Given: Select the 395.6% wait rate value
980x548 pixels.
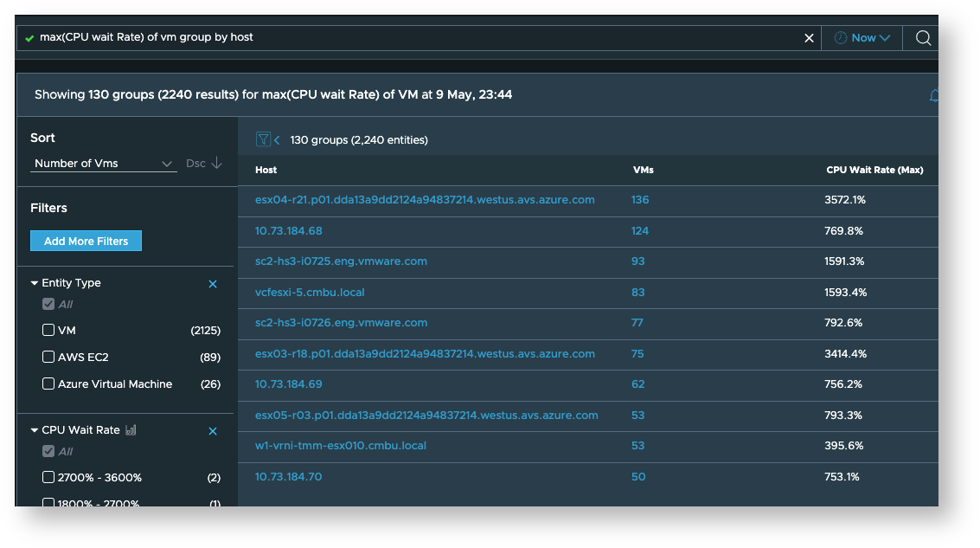Looking at the screenshot, I should [843, 446].
